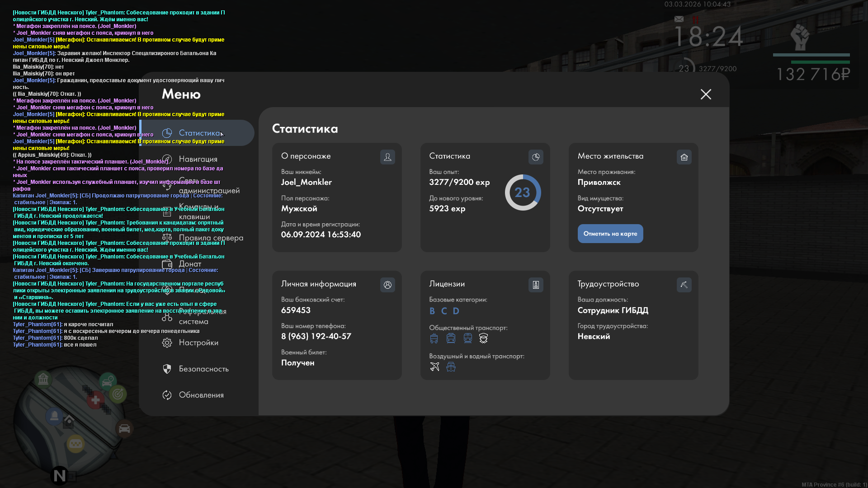Image resolution: width=868 pixels, height=488 pixels.
Task: Click the first bus transport license icon
Action: [x=434, y=338]
